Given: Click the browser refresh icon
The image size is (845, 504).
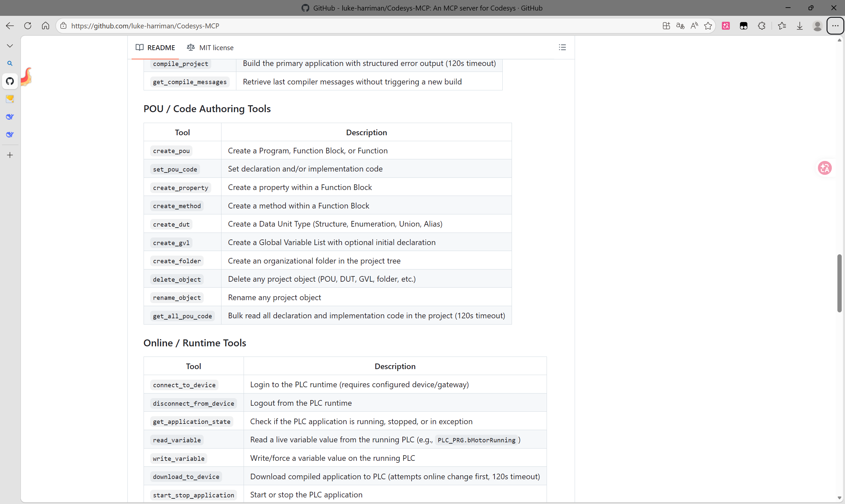Looking at the screenshot, I should 28,26.
